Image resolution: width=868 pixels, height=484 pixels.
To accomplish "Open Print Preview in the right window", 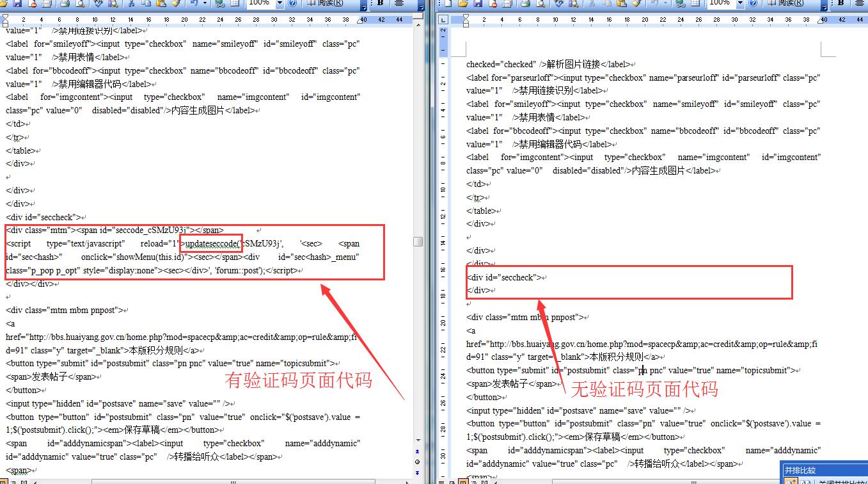I will click(x=541, y=3).
